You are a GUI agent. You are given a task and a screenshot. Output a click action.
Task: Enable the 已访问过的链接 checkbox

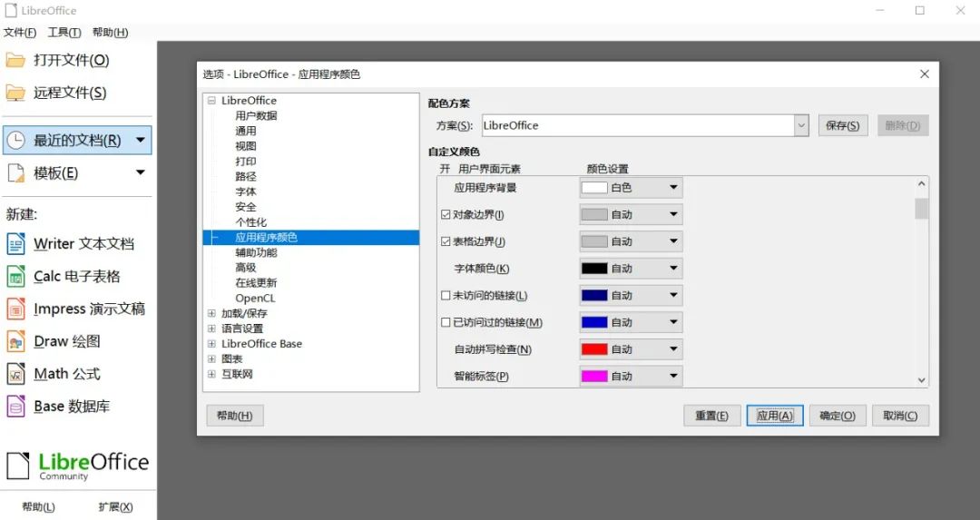tap(446, 322)
